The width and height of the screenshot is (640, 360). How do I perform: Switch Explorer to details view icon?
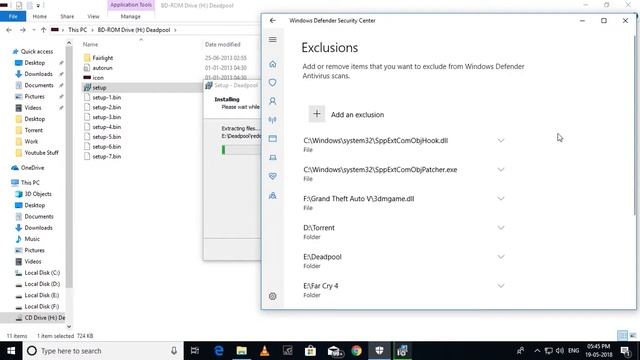(622, 336)
